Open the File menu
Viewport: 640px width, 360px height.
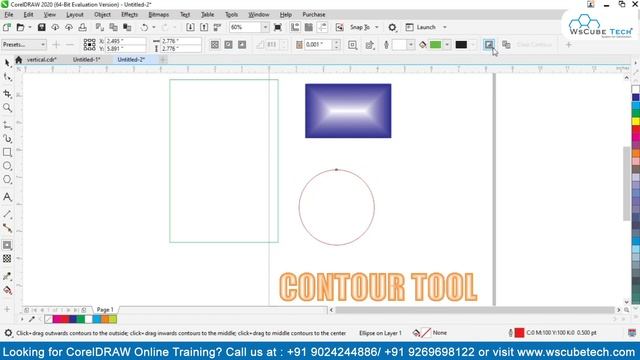click(9, 15)
